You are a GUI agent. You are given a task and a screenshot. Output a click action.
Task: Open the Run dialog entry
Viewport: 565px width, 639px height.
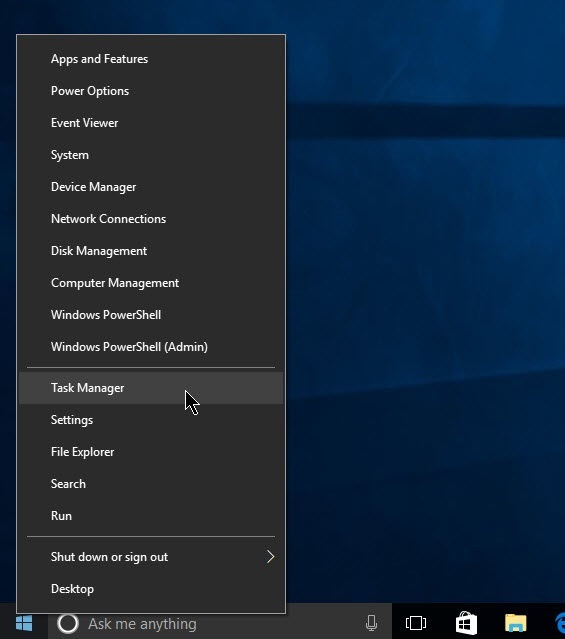[x=151, y=516]
